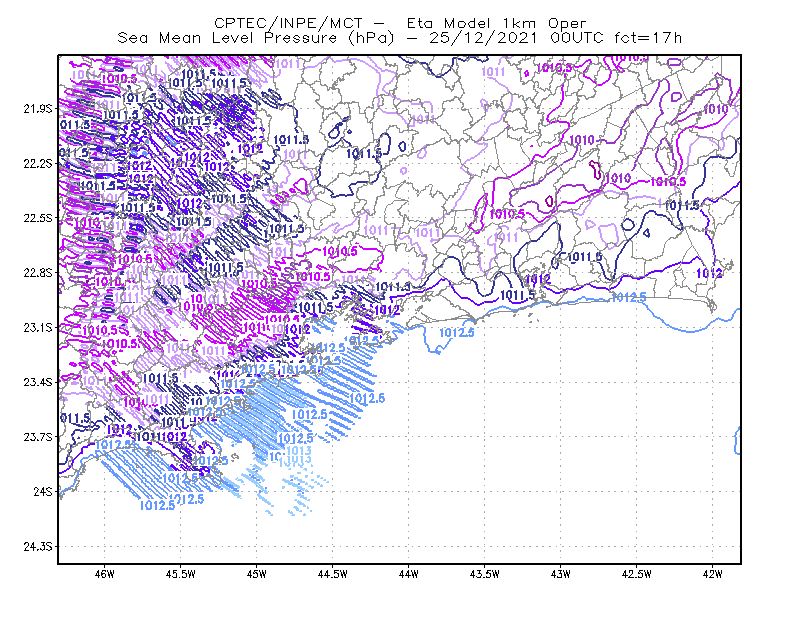The image size is (800, 618).
Task: Click the 24S latitude axis label
Action: [43, 491]
